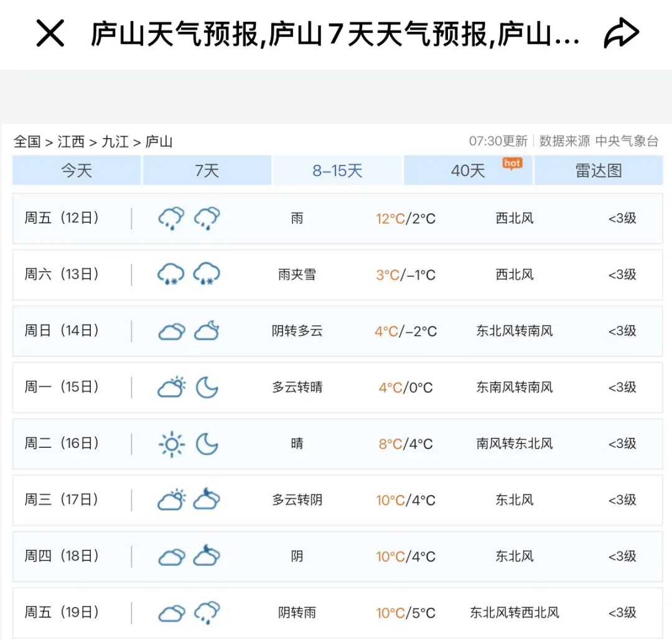This screenshot has width=672, height=640.
Task: Tap daytime rain icon for 周五 12日
Action: pyautogui.click(x=171, y=218)
